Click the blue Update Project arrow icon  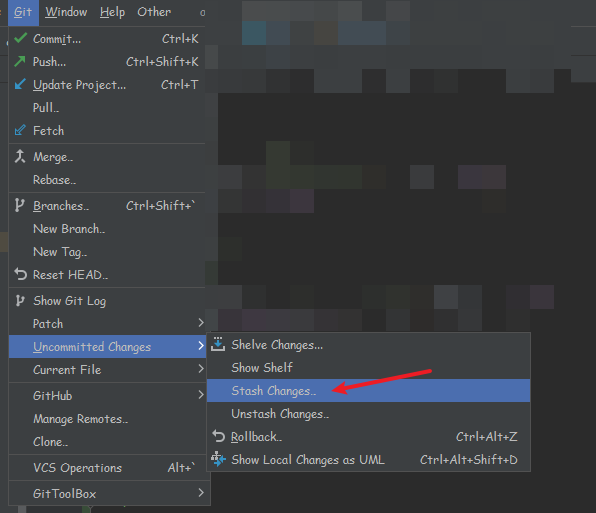point(20,84)
